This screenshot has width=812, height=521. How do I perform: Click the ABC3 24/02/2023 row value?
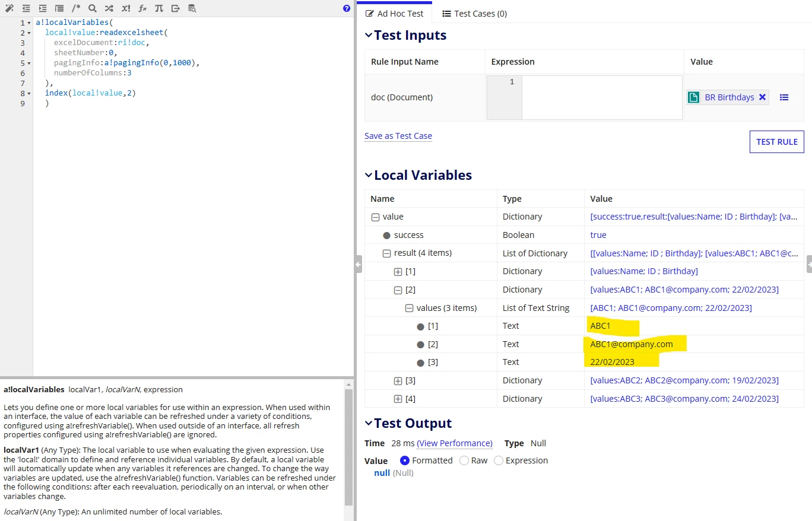pyautogui.click(x=684, y=399)
